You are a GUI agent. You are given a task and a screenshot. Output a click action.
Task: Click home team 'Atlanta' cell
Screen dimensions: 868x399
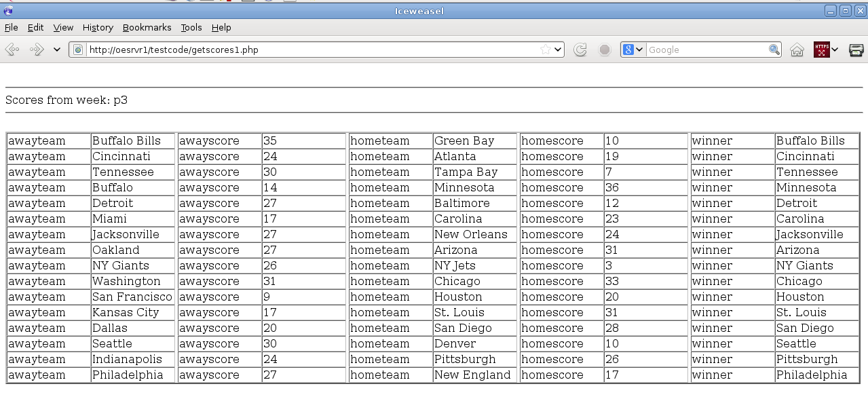coord(475,156)
